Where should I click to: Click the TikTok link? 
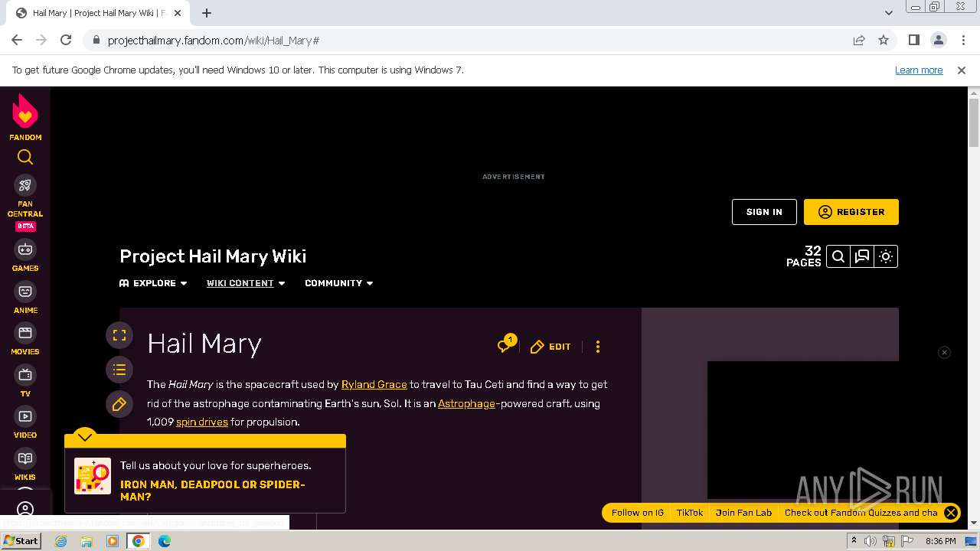[690, 513]
